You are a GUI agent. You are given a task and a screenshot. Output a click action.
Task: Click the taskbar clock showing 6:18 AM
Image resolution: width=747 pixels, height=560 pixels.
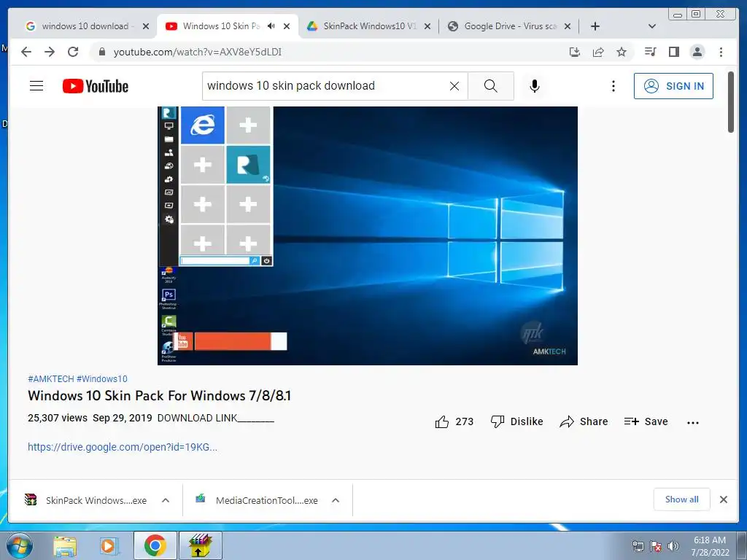click(710, 546)
